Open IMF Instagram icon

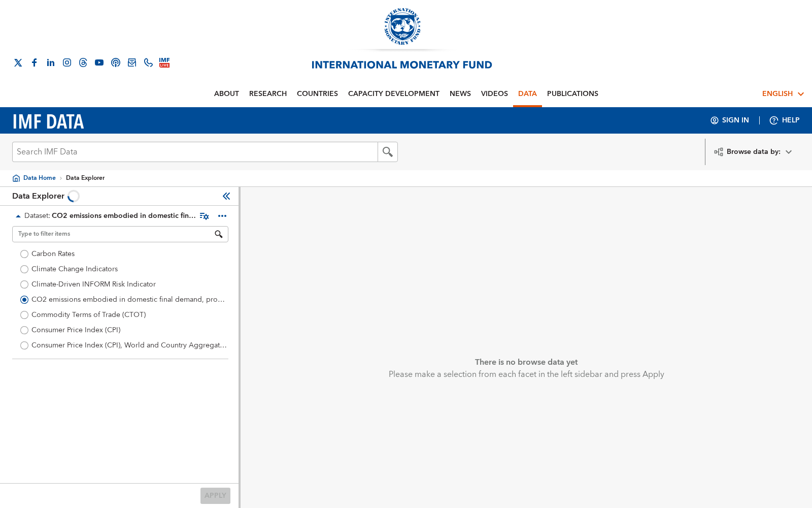67,62
